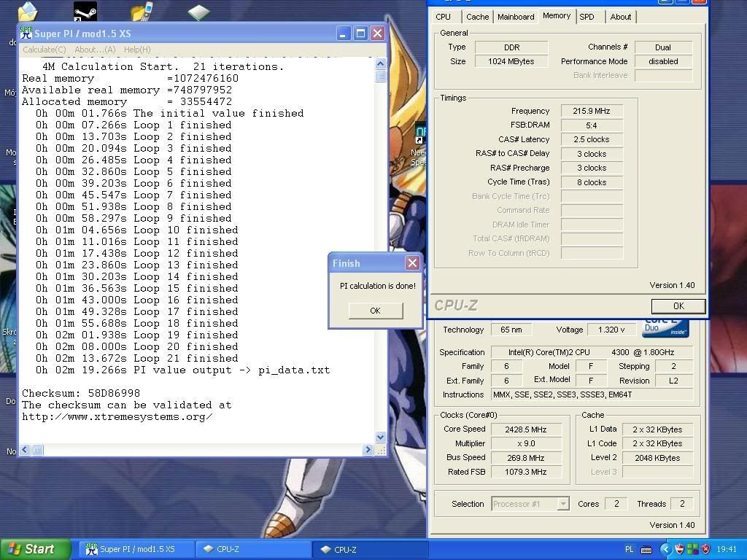Click the Voltage field showing 1.320 v
The width and height of the screenshot is (747, 560).
point(612,330)
